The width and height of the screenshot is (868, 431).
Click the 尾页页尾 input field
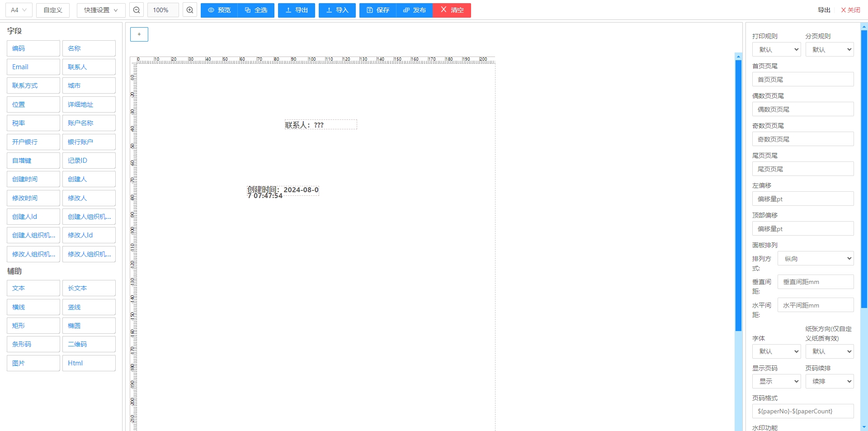pos(803,169)
